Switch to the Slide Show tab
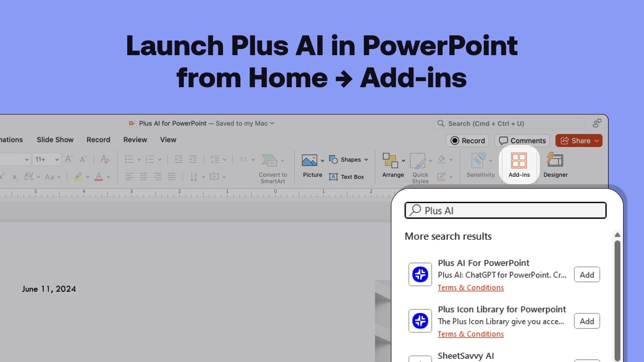This screenshot has height=362, width=644. pyautogui.click(x=55, y=140)
